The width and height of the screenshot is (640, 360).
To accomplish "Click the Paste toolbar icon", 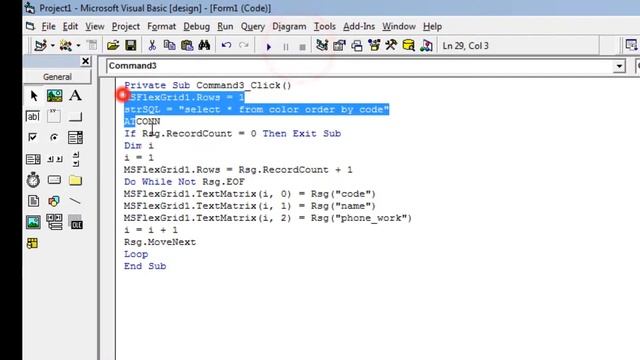I will (x=187, y=46).
